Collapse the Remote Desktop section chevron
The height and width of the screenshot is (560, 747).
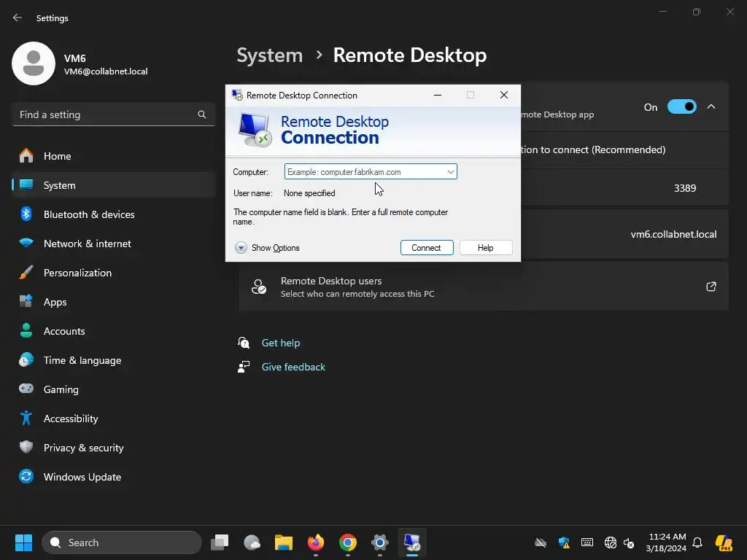click(711, 106)
